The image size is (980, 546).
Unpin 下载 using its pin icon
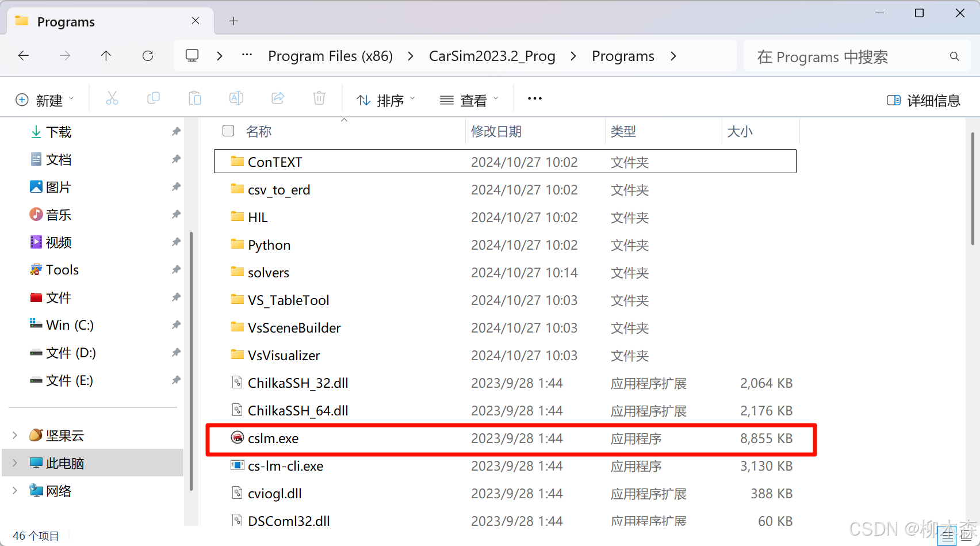click(176, 132)
